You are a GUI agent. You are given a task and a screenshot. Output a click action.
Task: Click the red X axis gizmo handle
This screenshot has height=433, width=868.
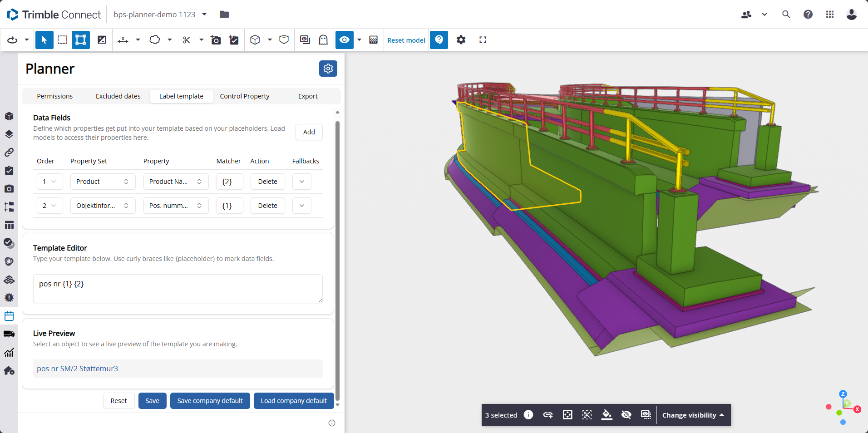(x=857, y=409)
